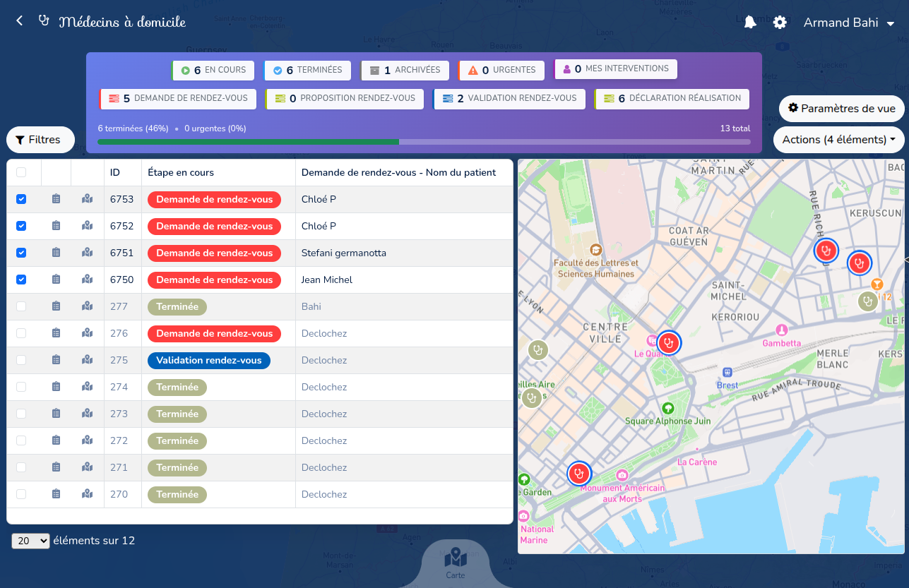Image resolution: width=909 pixels, height=588 pixels.
Task: Toggle the Carte map button at bottom
Action: (x=456, y=563)
